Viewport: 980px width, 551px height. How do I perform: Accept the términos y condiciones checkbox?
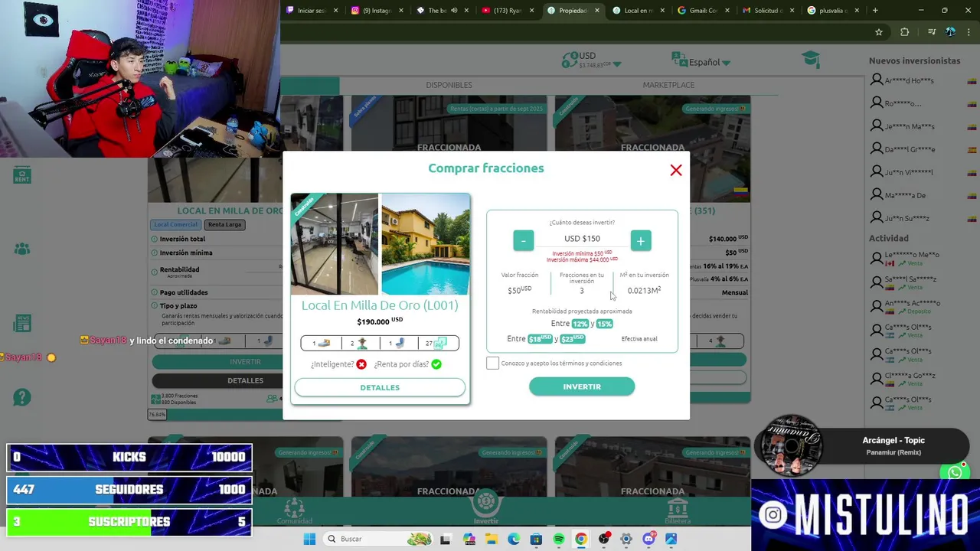pos(492,364)
